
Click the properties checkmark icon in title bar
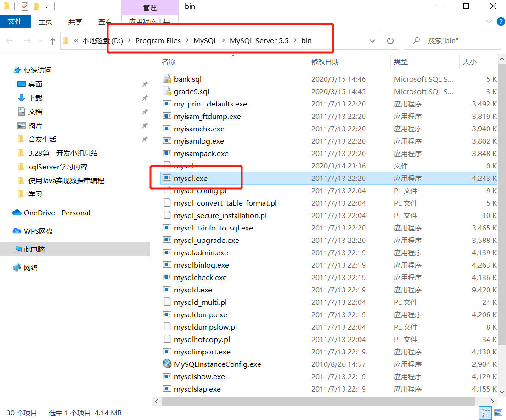(x=24, y=6)
